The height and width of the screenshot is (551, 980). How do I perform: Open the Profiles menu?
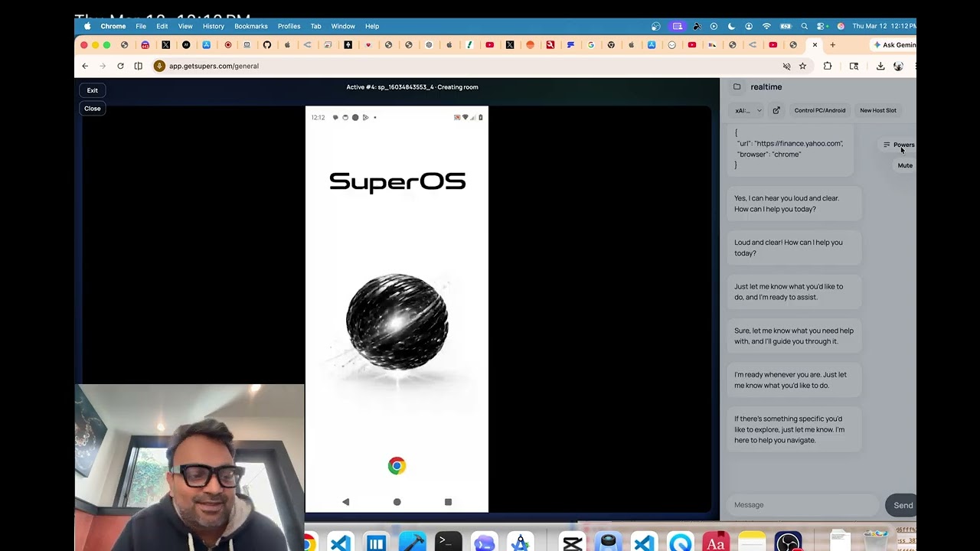coord(289,26)
